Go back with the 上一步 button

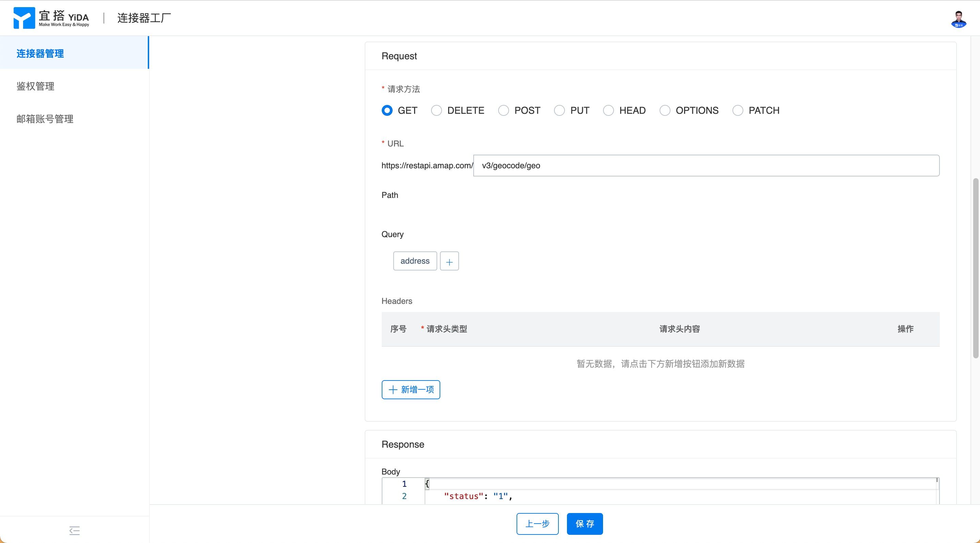(537, 524)
